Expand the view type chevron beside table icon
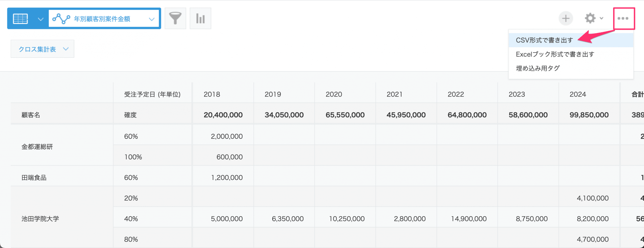This screenshot has height=248, width=644. [41, 19]
